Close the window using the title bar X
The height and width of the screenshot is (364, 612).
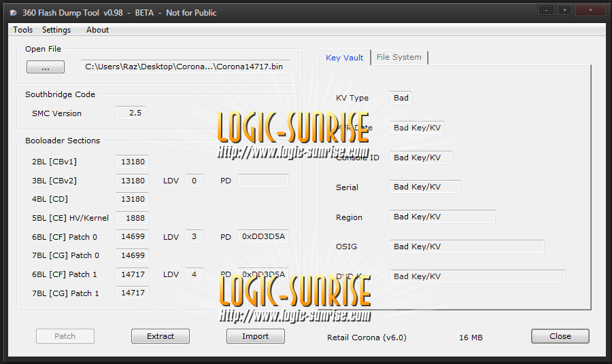coord(590,10)
